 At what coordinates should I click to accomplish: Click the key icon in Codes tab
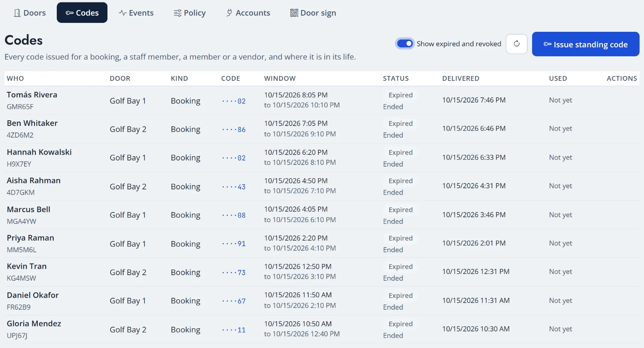tap(70, 13)
